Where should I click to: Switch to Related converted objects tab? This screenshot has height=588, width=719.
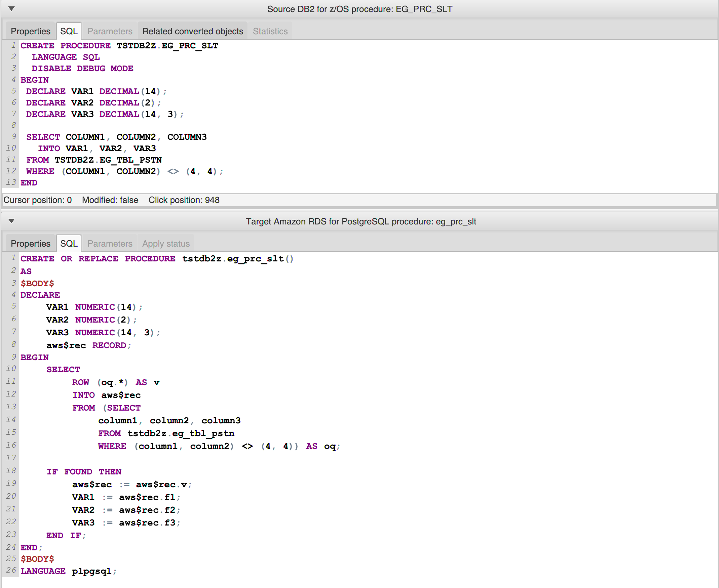[193, 31]
